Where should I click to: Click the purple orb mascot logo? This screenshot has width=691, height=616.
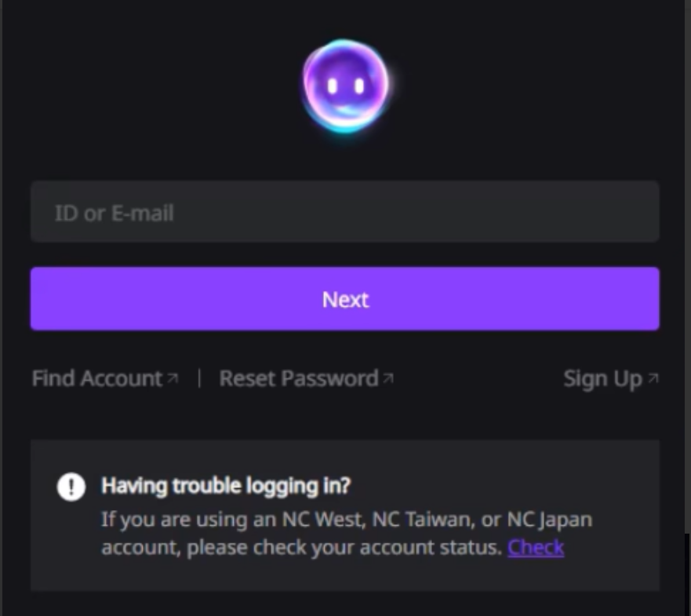(345, 85)
